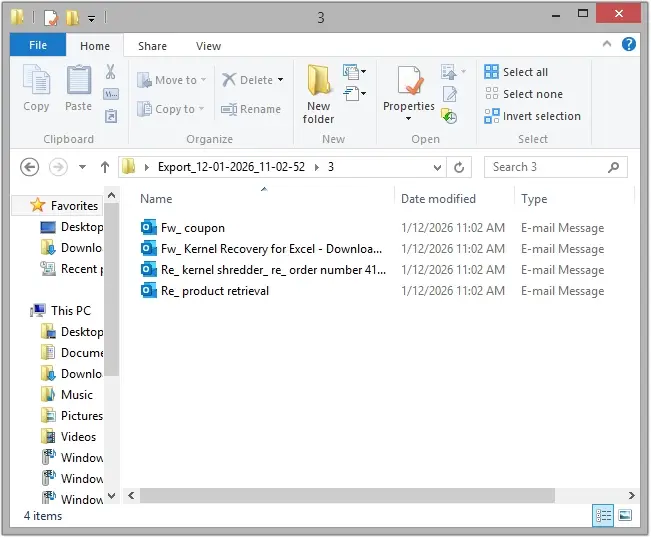The image size is (651, 538).
Task: Open the Easy access icon dropdown
Action: 354,93
